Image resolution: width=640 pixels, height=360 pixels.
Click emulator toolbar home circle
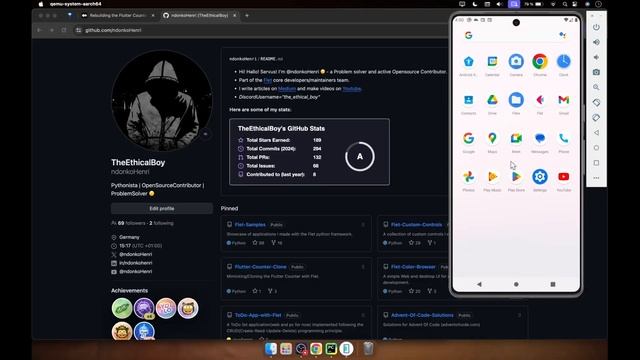pyautogui.click(x=596, y=148)
